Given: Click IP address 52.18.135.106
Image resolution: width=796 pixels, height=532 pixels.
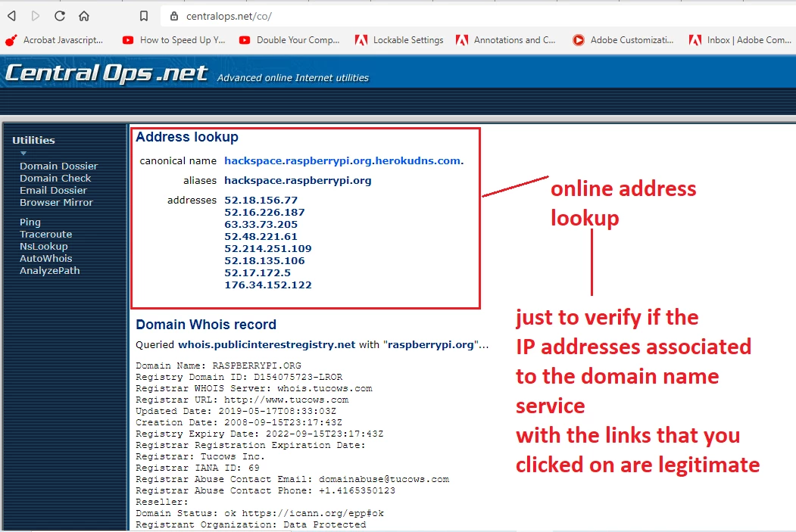Looking at the screenshot, I should click(x=264, y=261).
